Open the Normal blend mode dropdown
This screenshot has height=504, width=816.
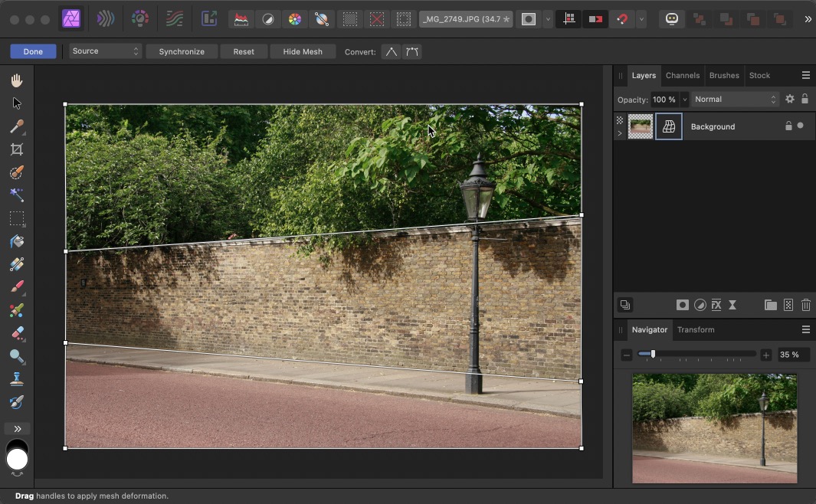[735, 99]
